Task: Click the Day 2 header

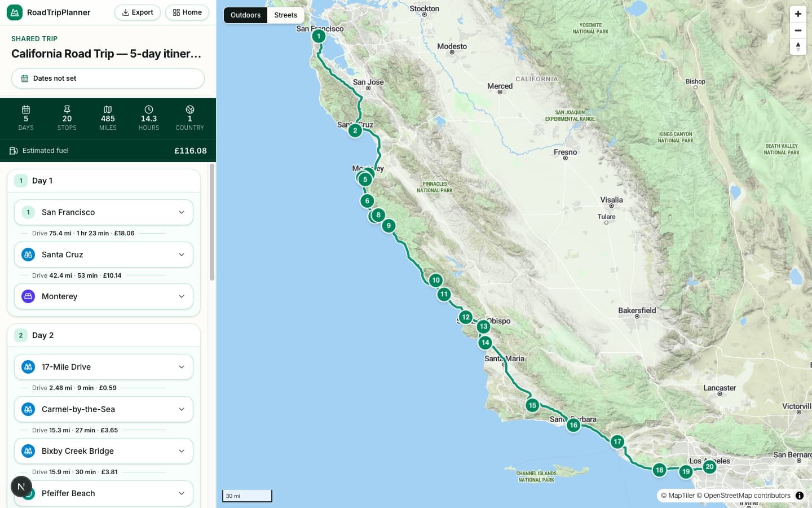Action: pyautogui.click(x=104, y=335)
